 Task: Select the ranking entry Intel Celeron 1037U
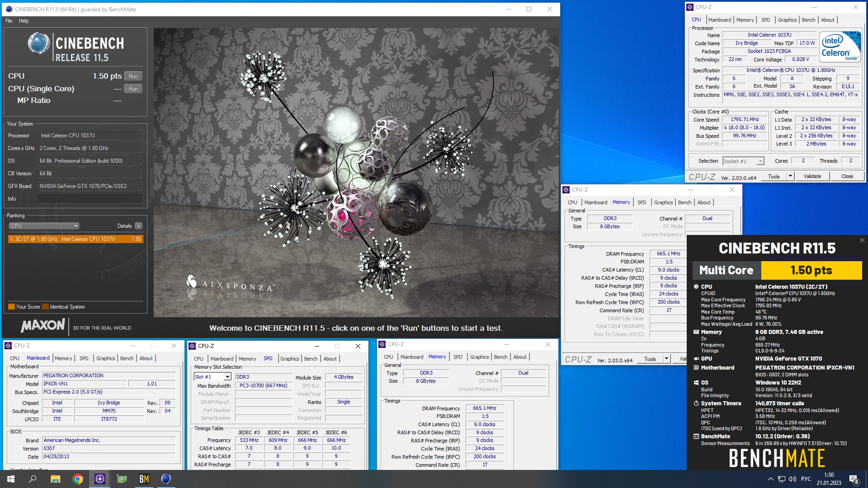point(75,239)
